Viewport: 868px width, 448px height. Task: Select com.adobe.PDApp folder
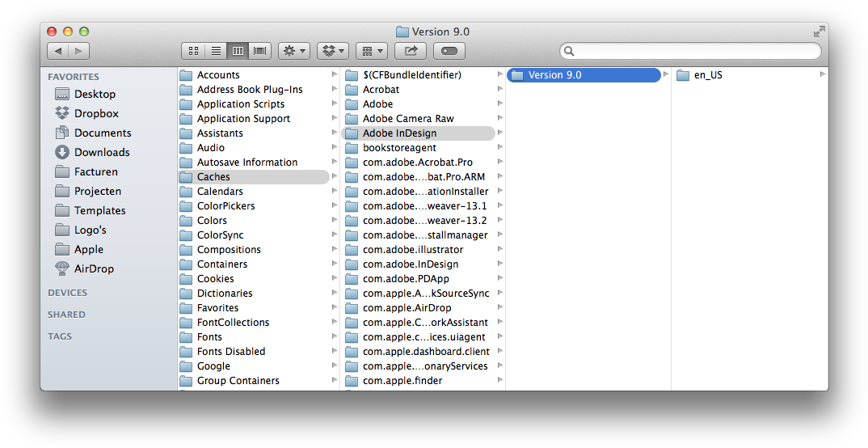point(423,278)
